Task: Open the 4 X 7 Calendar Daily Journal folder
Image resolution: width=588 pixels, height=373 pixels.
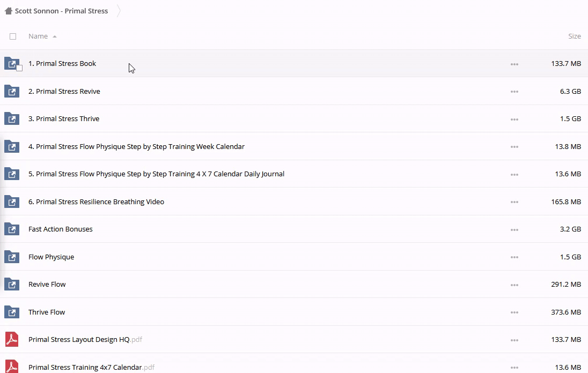Action: (156, 174)
